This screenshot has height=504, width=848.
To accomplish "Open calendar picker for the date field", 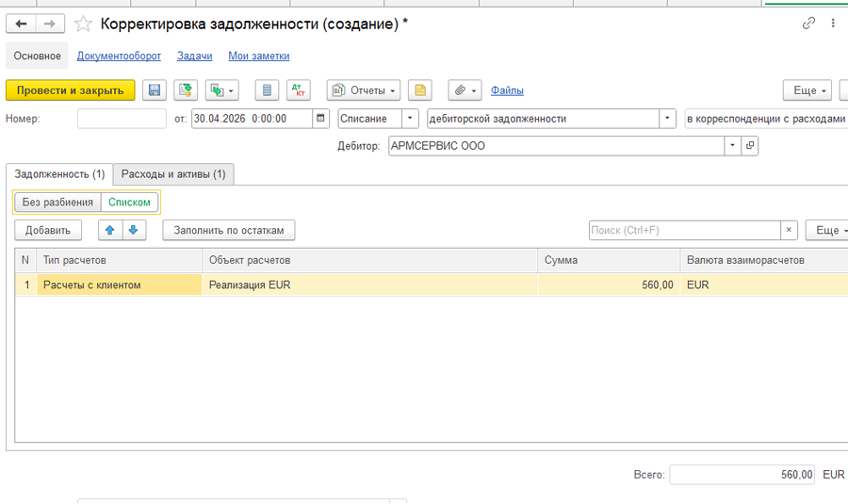I will tap(320, 119).
